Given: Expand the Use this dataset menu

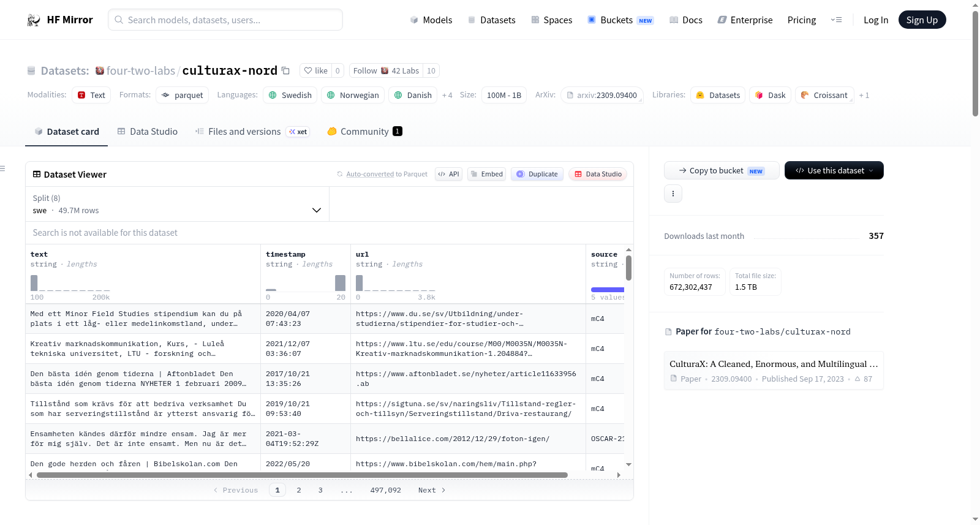Looking at the screenshot, I should [834, 170].
